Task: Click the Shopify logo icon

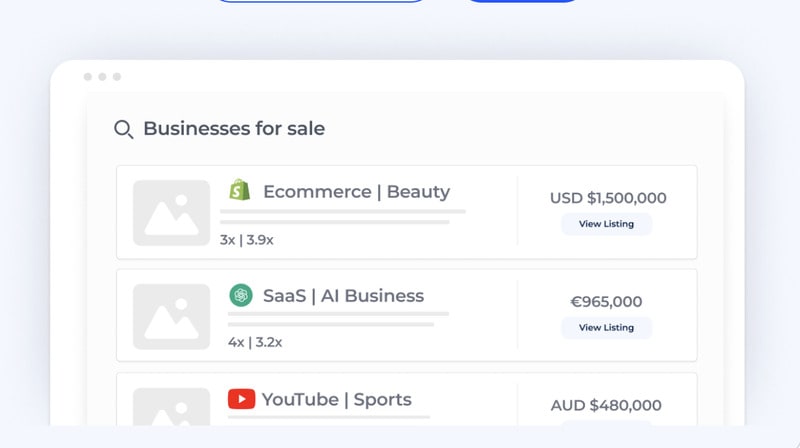Action: click(x=239, y=190)
